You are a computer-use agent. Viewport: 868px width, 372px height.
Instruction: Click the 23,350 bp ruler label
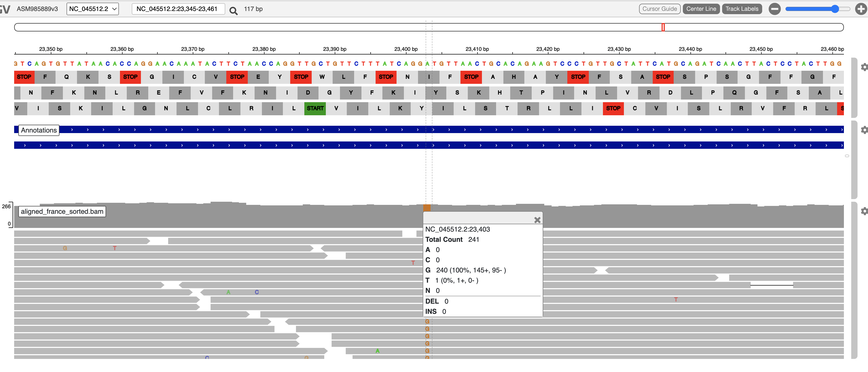point(51,49)
